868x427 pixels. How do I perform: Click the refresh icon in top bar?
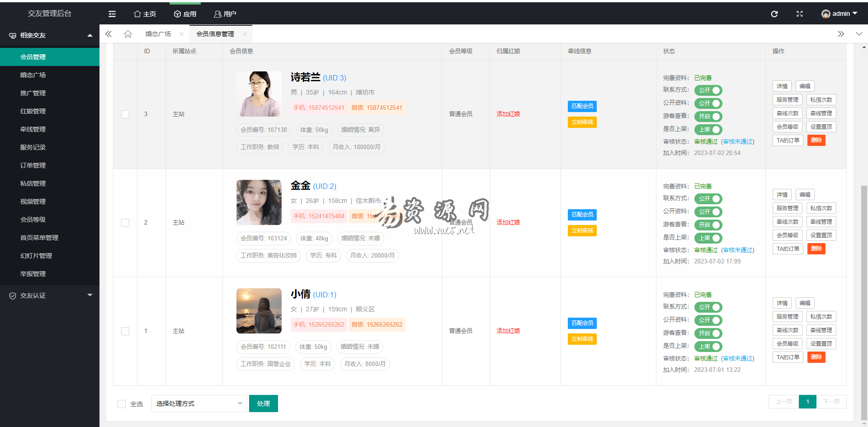(774, 14)
